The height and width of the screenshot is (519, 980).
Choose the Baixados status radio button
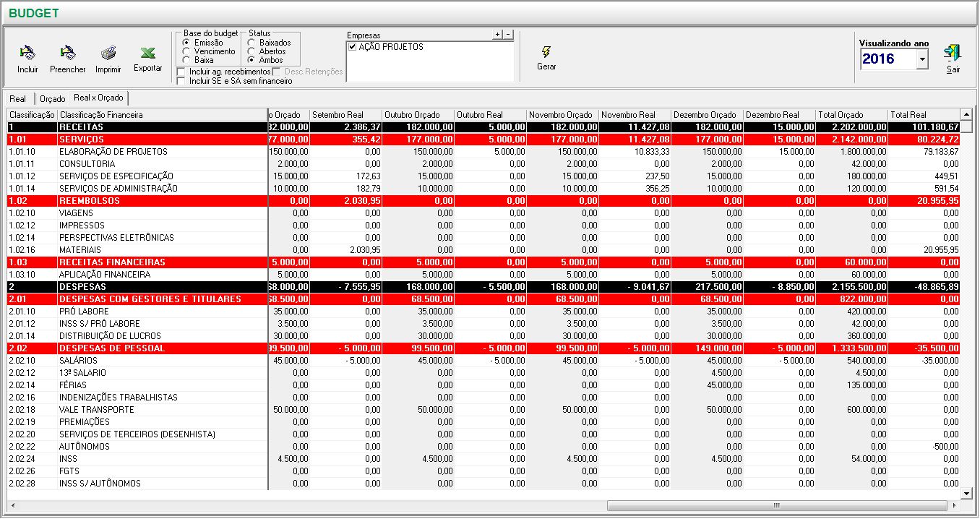[x=252, y=43]
